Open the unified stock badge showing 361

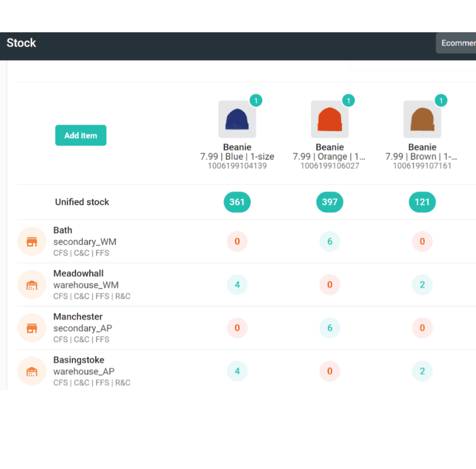[x=237, y=202]
